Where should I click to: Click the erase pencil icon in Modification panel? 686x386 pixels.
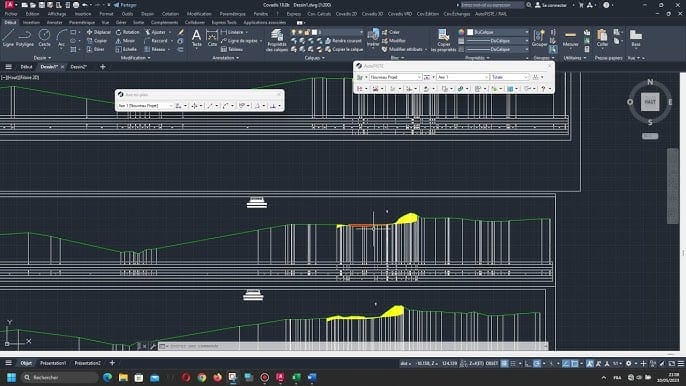181,32
